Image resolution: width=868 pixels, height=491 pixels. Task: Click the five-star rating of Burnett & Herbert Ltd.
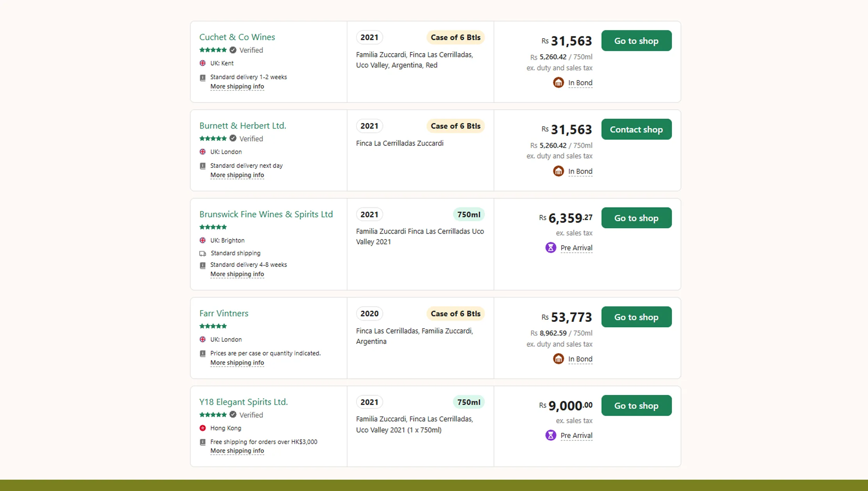point(213,138)
